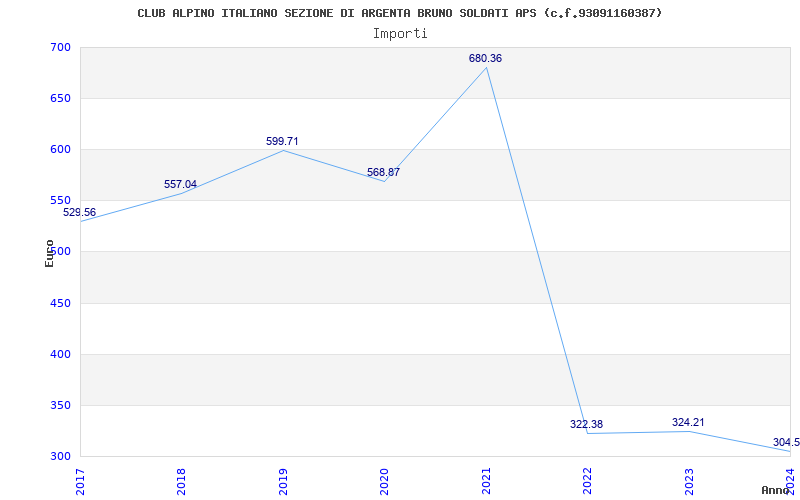Viewport: 800px width, 500px height.
Task: Select the 400 y-axis tick label
Action: [60, 355]
